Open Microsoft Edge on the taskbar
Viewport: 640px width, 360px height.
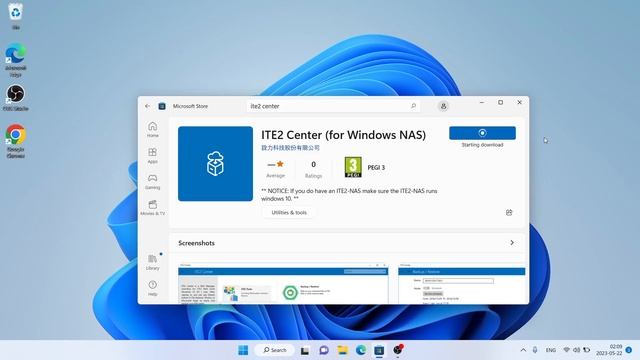pyautogui.click(x=361, y=350)
